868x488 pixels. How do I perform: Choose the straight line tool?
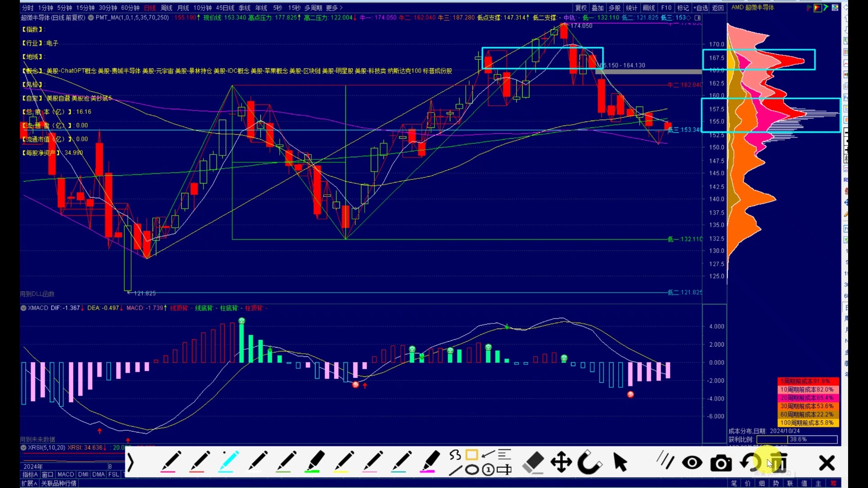(455, 470)
